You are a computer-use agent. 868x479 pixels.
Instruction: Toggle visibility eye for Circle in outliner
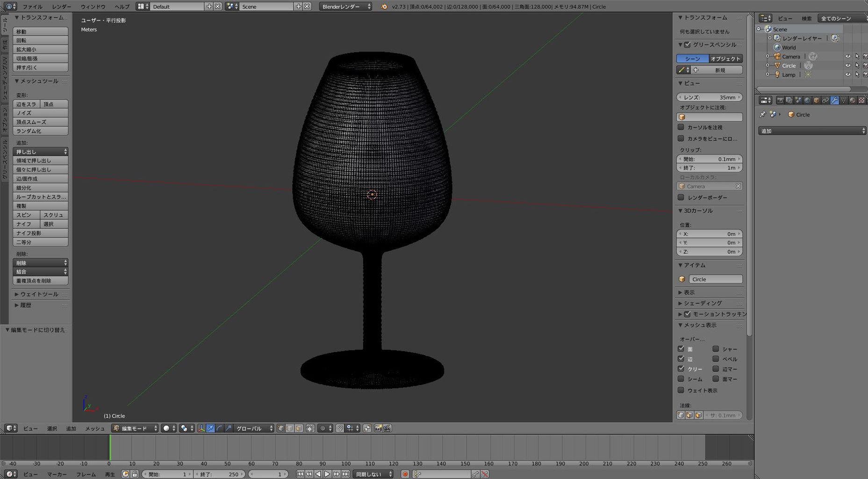tap(848, 65)
